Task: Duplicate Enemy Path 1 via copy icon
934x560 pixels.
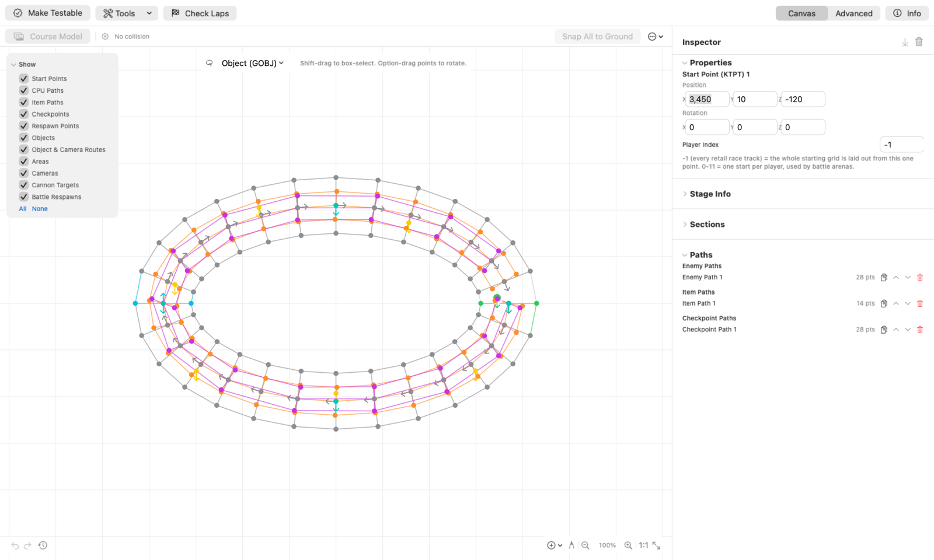Action: click(x=884, y=277)
